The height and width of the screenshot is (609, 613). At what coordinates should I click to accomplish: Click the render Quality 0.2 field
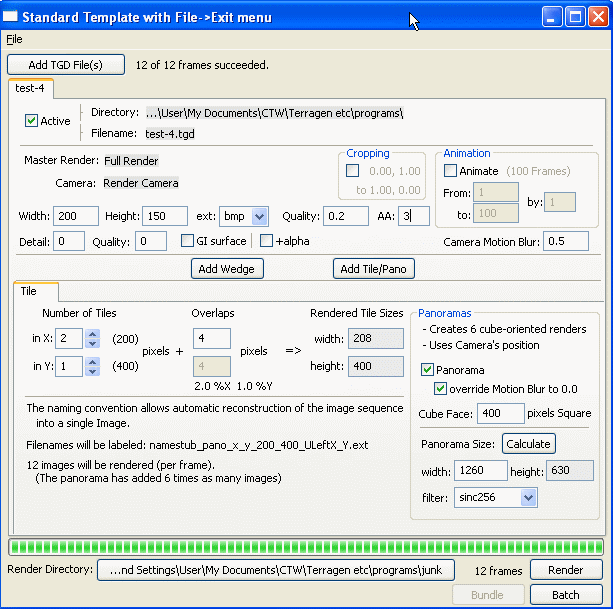[346, 216]
